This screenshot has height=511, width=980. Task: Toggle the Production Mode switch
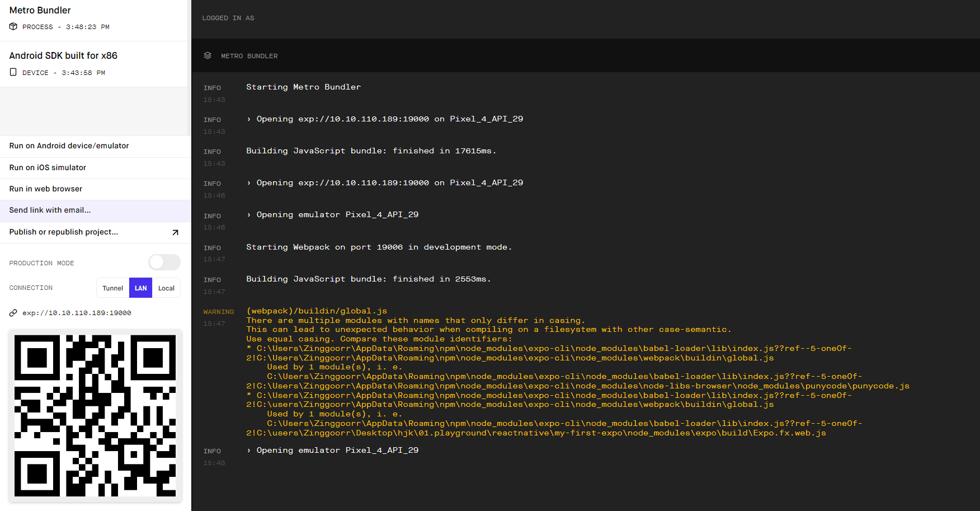click(164, 262)
